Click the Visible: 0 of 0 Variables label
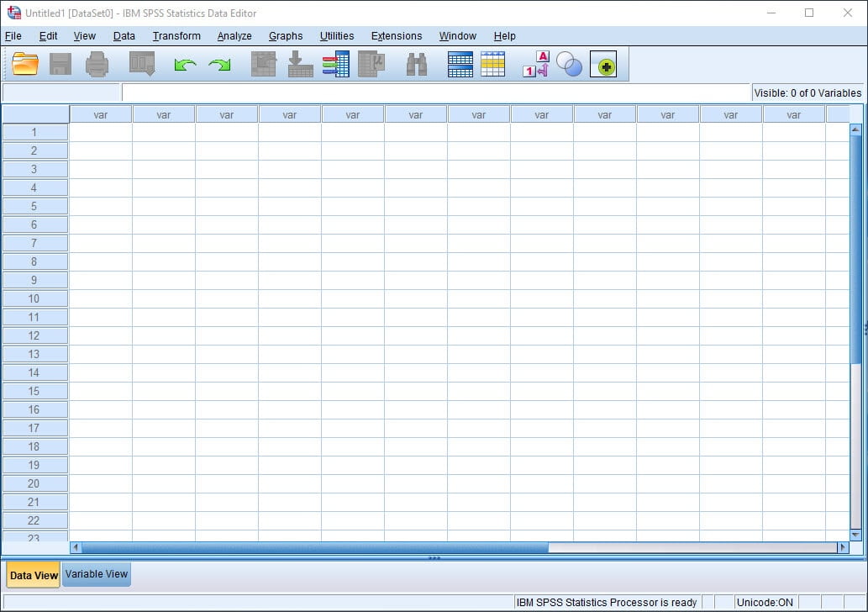 coord(808,93)
